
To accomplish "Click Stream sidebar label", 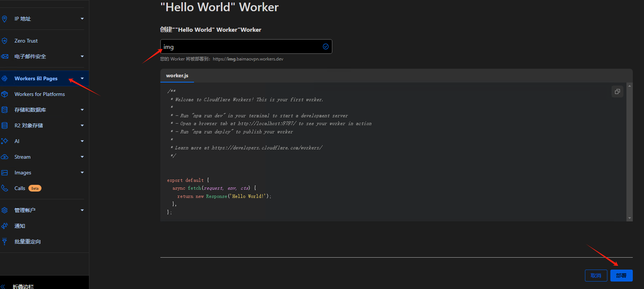I will tap(22, 157).
